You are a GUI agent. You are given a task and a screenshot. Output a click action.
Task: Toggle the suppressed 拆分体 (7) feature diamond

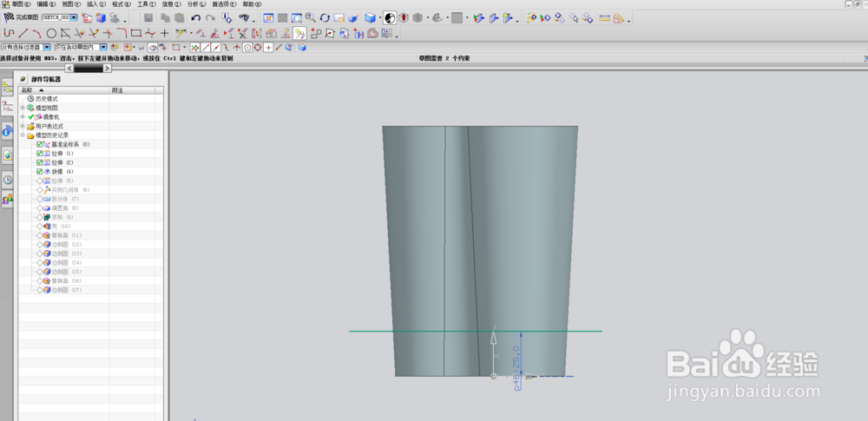pos(39,199)
